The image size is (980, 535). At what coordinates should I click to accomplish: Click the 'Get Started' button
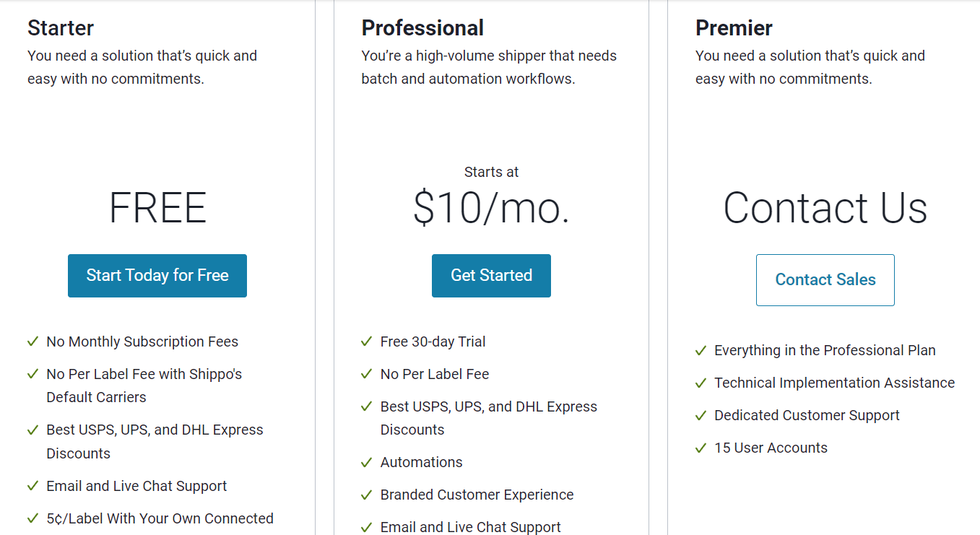(491, 275)
